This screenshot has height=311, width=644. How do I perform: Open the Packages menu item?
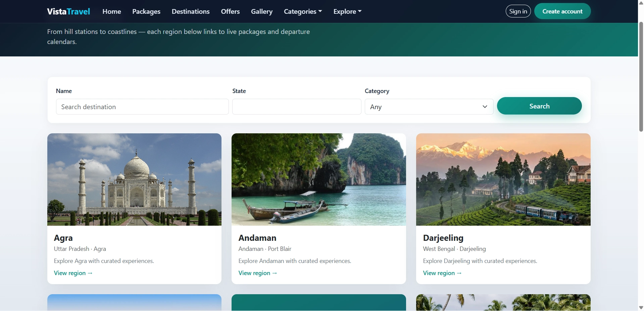coord(146,11)
